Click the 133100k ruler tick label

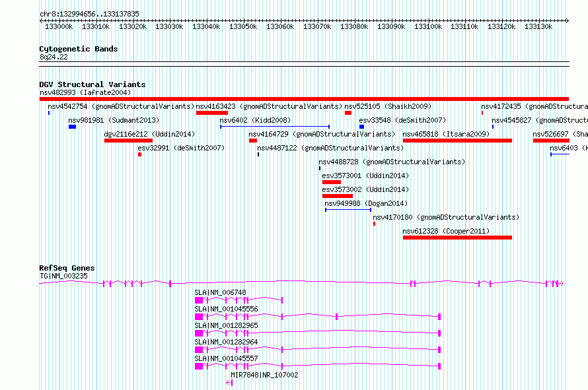[x=428, y=26]
